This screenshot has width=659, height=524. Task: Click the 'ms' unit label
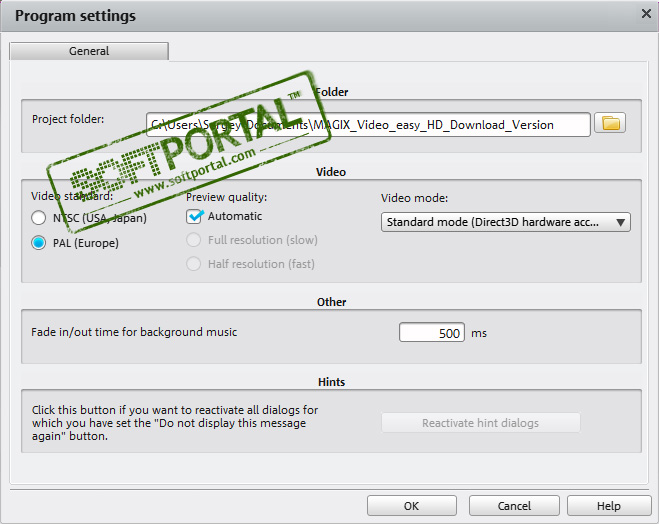(479, 334)
